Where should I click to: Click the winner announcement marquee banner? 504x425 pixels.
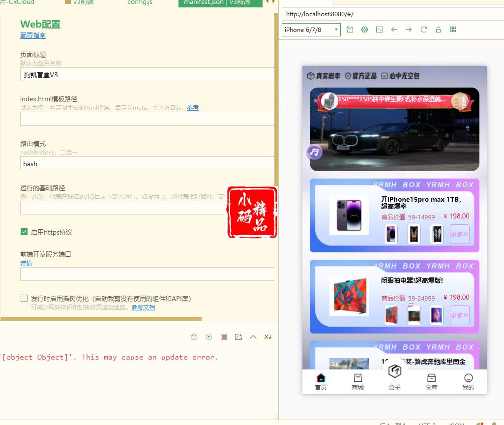click(x=394, y=100)
